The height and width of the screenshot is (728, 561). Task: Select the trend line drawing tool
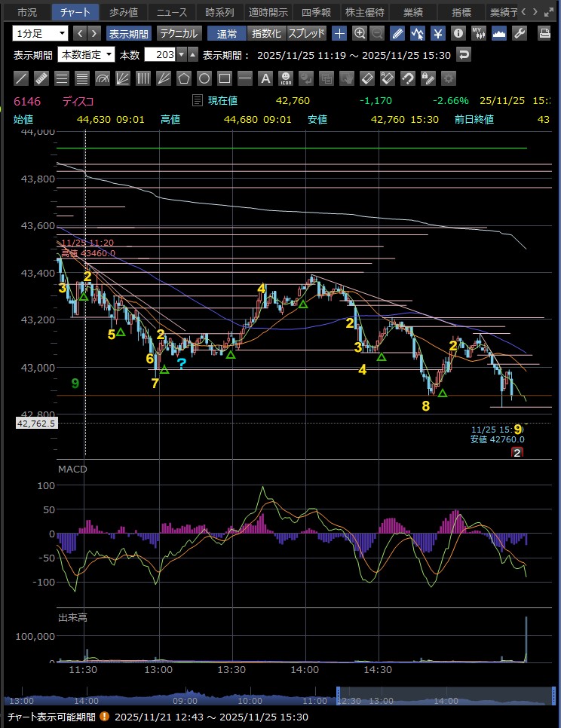click(21, 78)
